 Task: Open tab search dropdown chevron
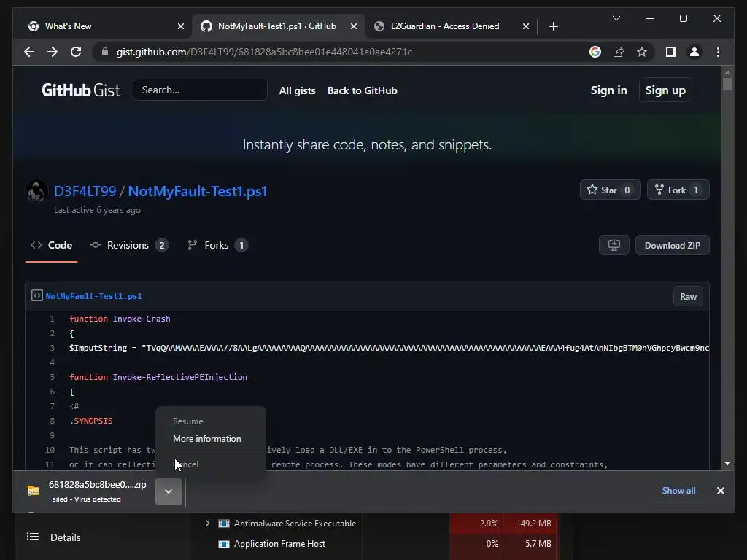[x=616, y=18]
